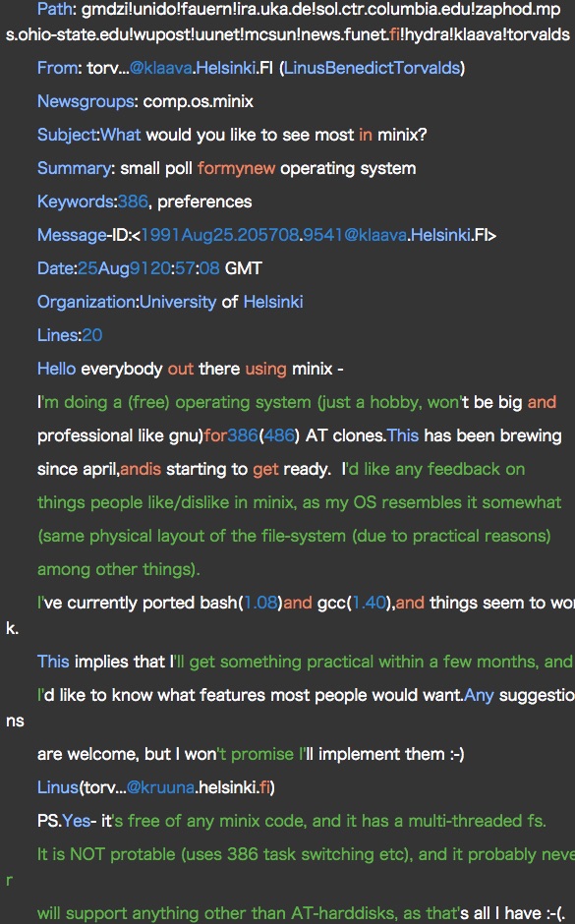575x924 pixels.
Task: Click the GMT text on Date line
Action: click(244, 268)
